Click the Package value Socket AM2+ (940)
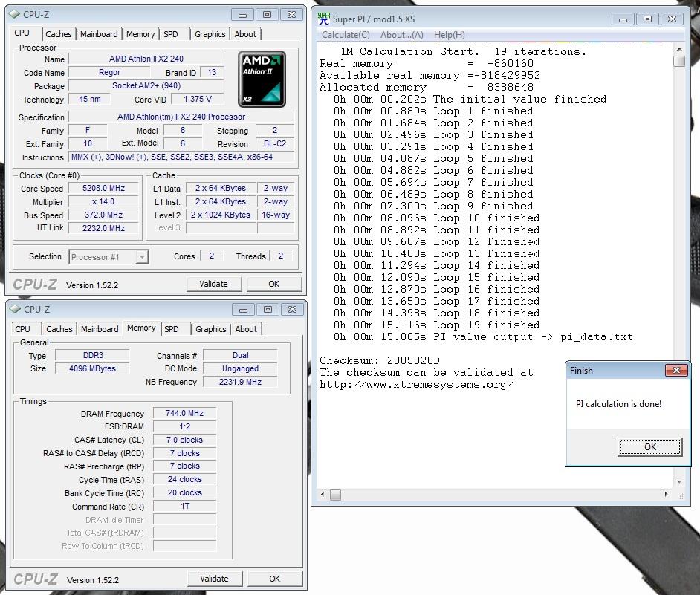 (146, 85)
